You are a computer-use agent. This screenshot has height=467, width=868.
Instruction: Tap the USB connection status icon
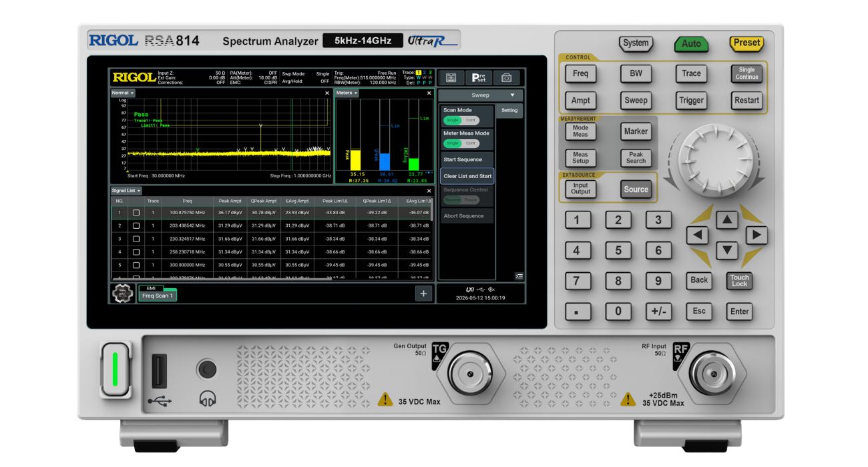[481, 290]
